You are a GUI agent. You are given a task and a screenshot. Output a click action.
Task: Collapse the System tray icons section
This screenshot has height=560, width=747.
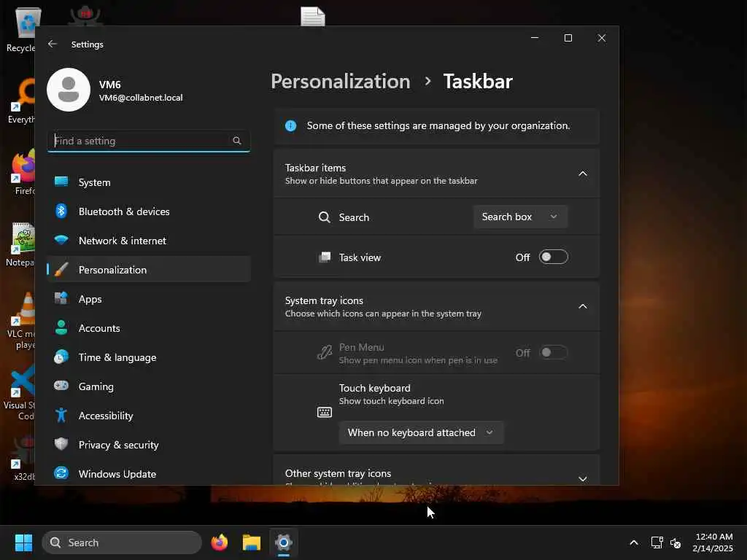pyautogui.click(x=583, y=306)
